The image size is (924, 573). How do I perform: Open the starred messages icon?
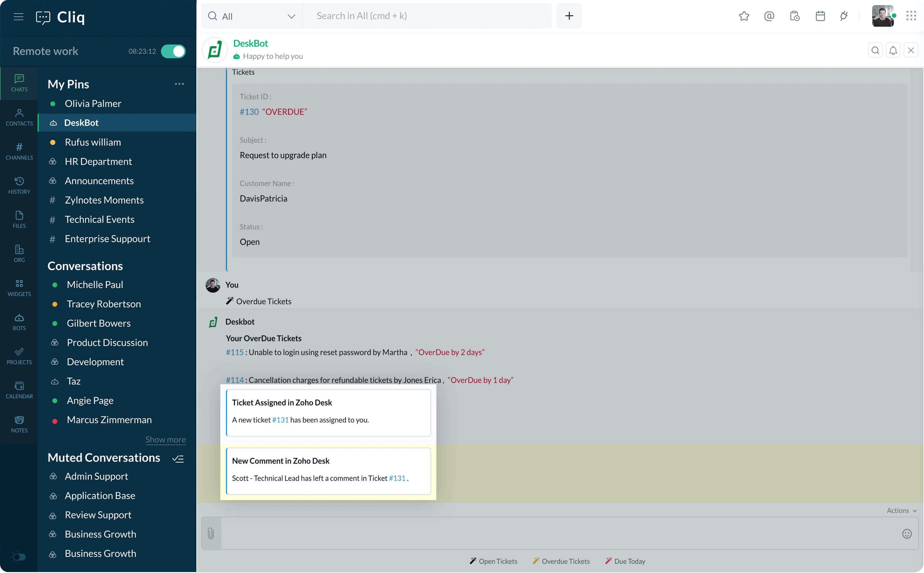pyautogui.click(x=744, y=16)
